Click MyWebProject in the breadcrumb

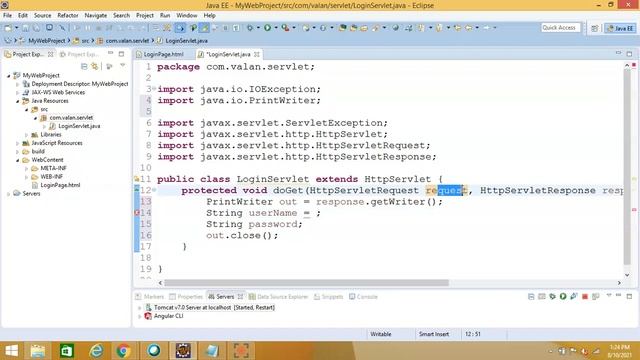tap(47, 41)
